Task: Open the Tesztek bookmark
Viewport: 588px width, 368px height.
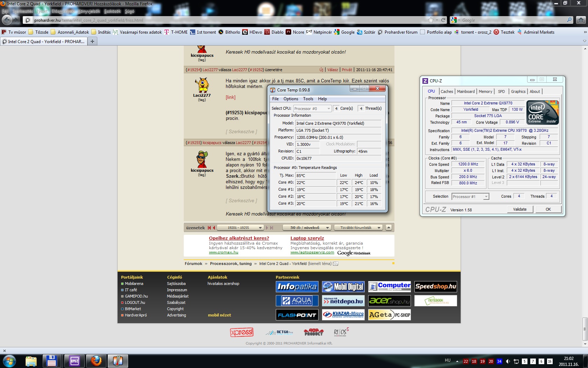Action: pos(504,32)
